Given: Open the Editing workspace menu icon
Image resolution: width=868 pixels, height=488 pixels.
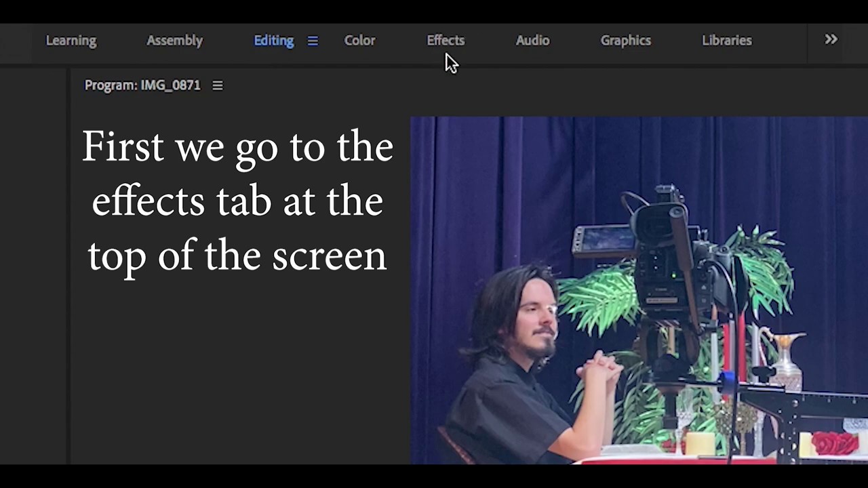Looking at the screenshot, I should (x=313, y=41).
